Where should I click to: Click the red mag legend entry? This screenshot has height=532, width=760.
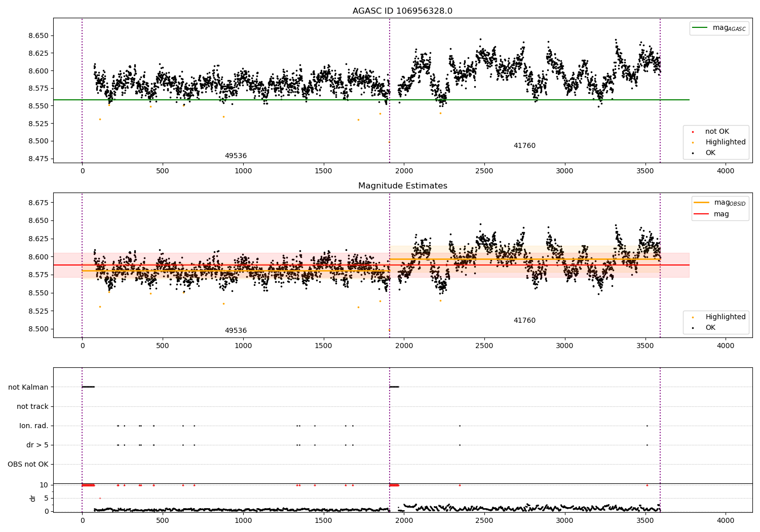point(711,214)
